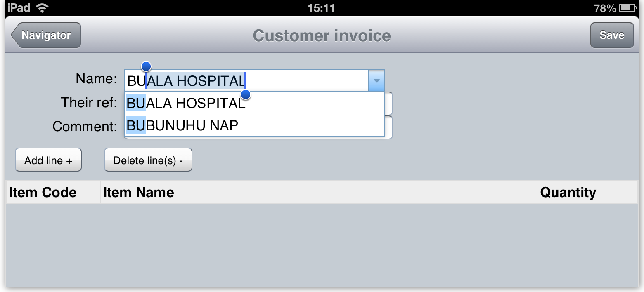644x292 pixels.
Task: Tap the clock time in the status bar
Action: click(321, 8)
